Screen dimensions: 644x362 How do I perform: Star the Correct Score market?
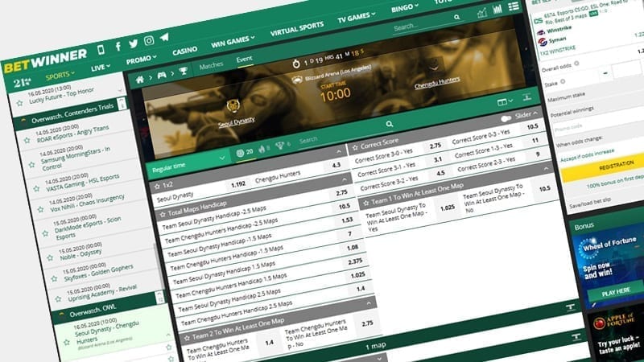point(355,146)
